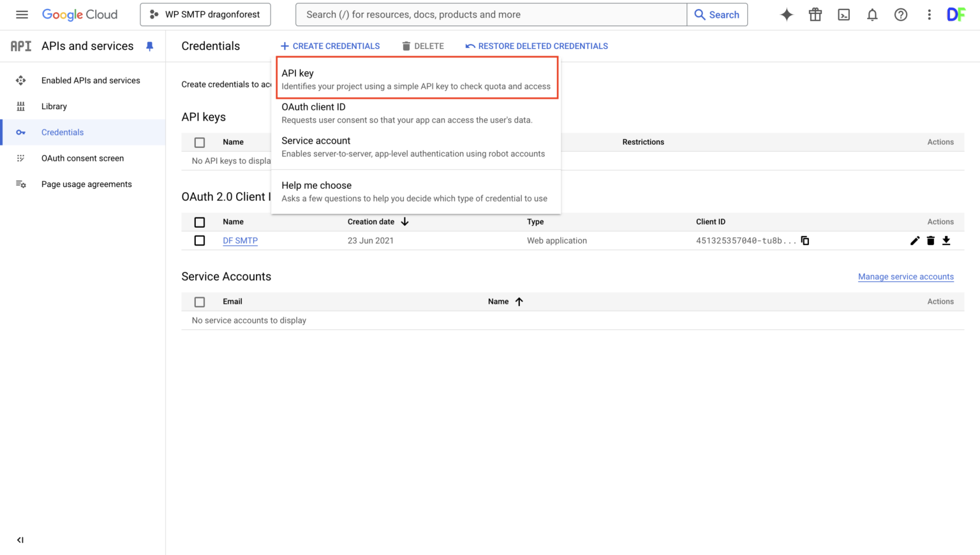Delete the DF SMTP OAuth client
This screenshot has width=980, height=555.
pyautogui.click(x=931, y=241)
